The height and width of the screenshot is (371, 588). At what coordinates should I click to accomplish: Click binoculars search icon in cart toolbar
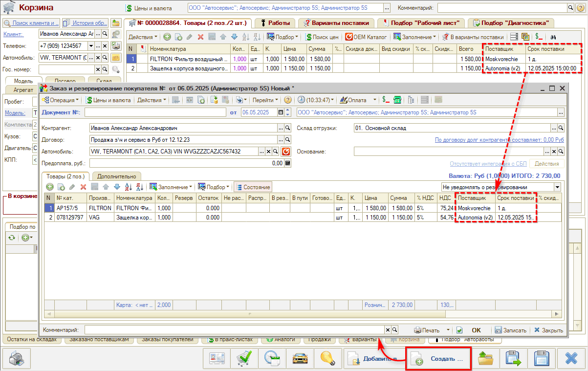(x=554, y=37)
